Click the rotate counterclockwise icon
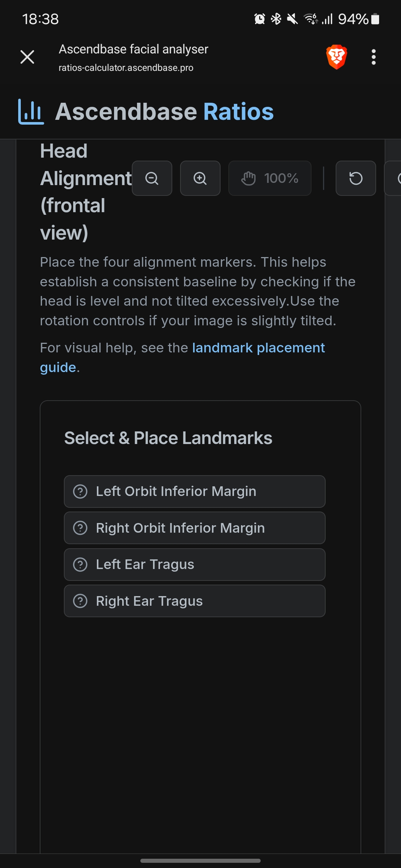This screenshot has width=401, height=868. pyautogui.click(x=356, y=178)
